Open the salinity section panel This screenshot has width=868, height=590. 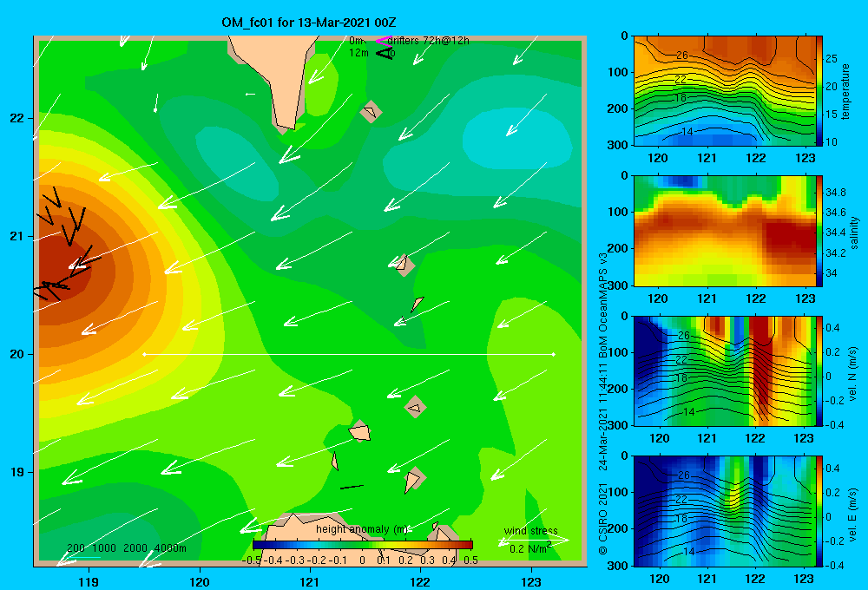(725, 231)
